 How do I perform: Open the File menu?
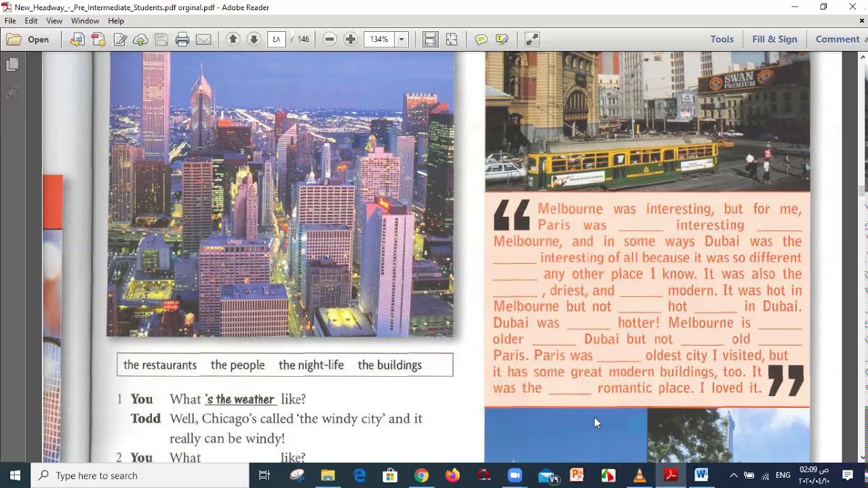tap(10, 21)
